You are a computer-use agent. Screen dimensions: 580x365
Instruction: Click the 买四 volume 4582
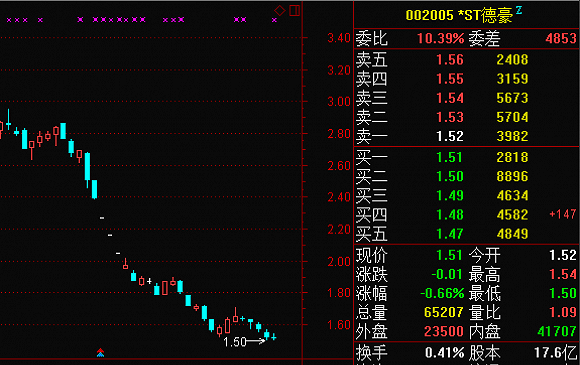click(512, 215)
